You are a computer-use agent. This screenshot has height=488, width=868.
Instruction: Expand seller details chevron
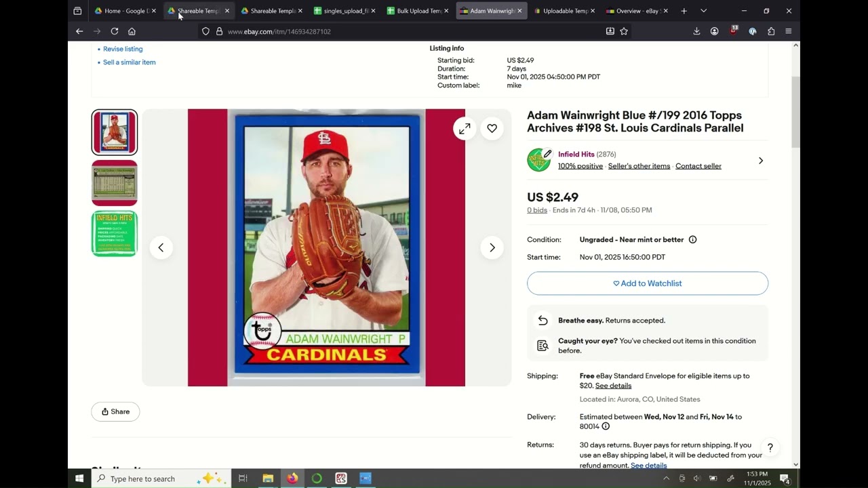(x=761, y=161)
